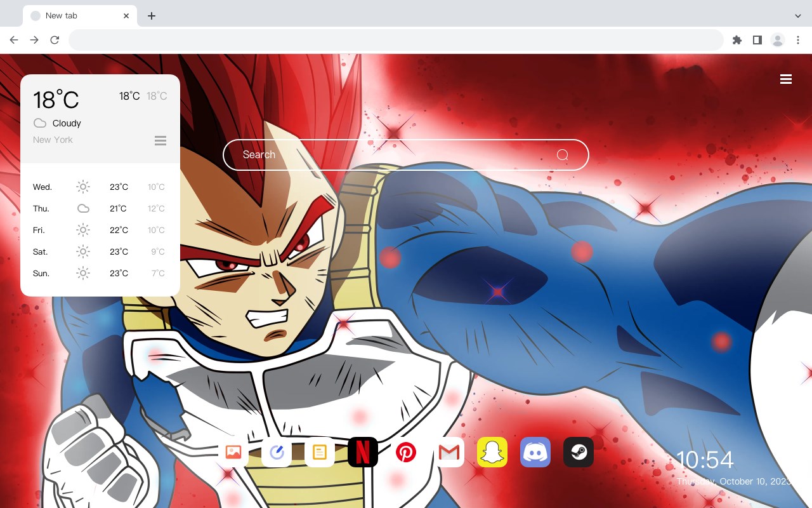Click Thursday's 12°C low temperature
The width and height of the screenshot is (812, 508).
[x=156, y=208]
